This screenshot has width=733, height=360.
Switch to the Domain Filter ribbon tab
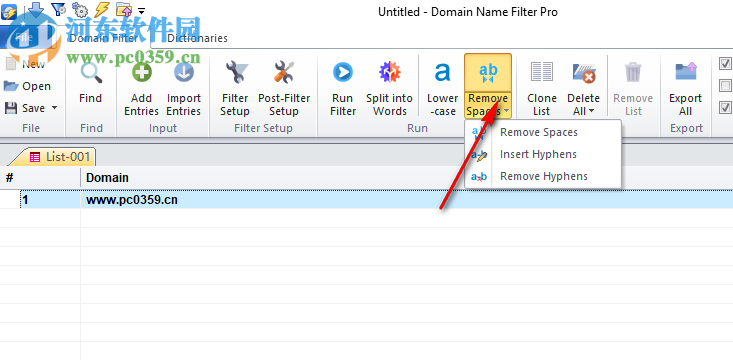(x=103, y=38)
